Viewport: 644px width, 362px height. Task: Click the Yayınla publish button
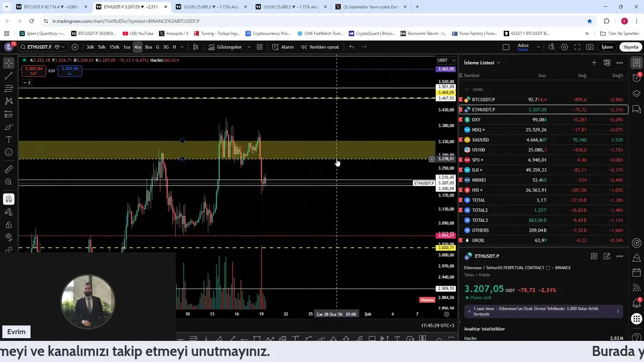click(x=631, y=47)
